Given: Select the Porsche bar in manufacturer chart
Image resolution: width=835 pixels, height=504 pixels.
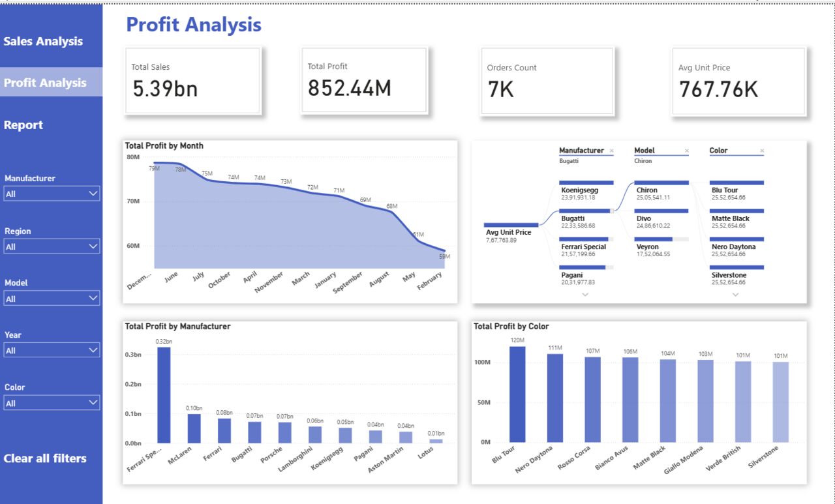Looking at the screenshot, I should [x=285, y=433].
